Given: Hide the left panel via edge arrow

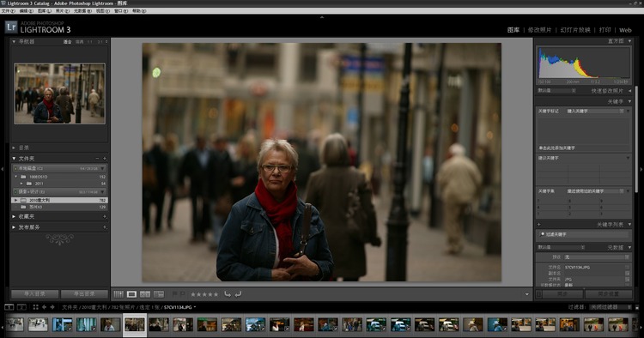Looking at the screenshot, I should click(3, 169).
